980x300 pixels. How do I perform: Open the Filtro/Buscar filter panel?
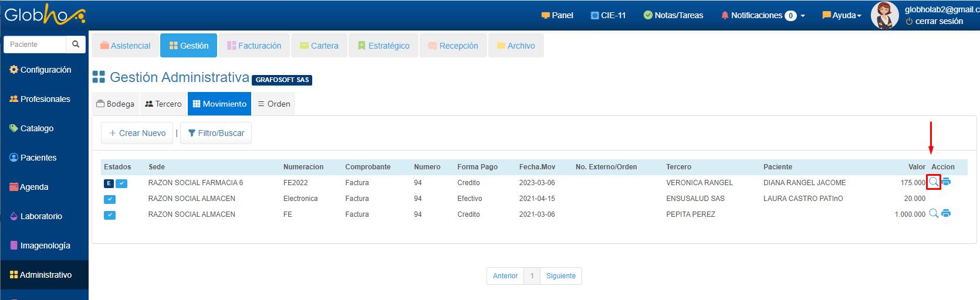tap(216, 133)
